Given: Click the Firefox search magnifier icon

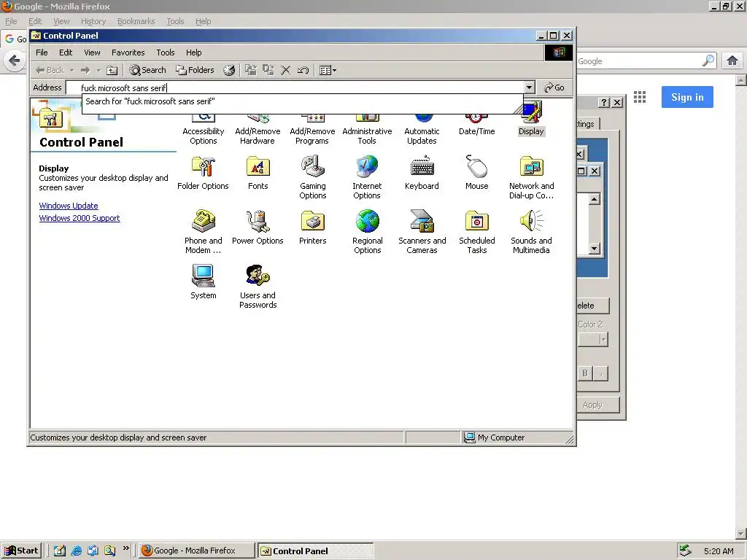Looking at the screenshot, I should [708, 61].
